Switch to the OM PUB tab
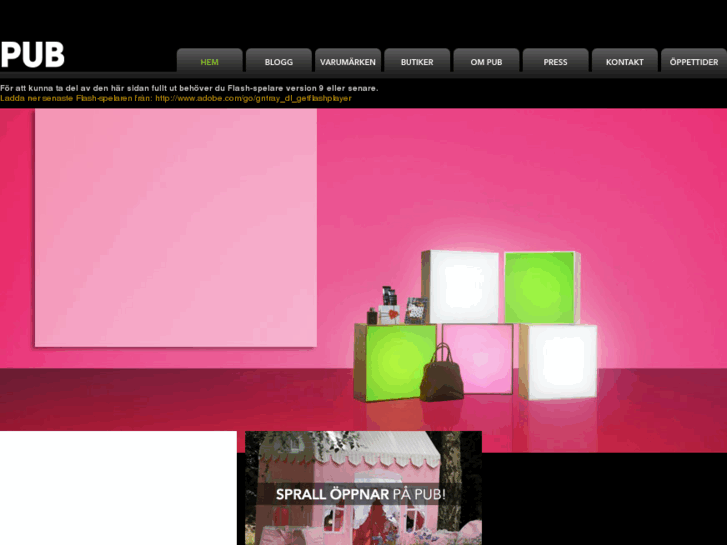This screenshot has height=545, width=727. (x=486, y=61)
